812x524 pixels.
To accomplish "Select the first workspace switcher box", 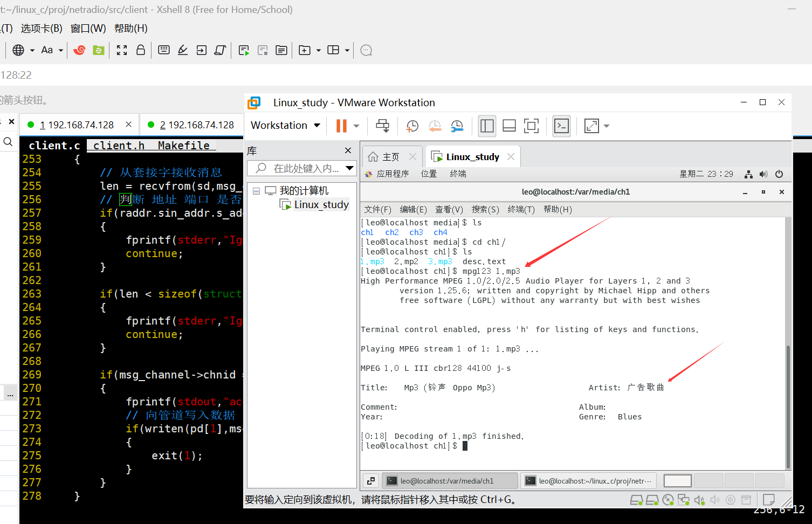I will click(678, 481).
